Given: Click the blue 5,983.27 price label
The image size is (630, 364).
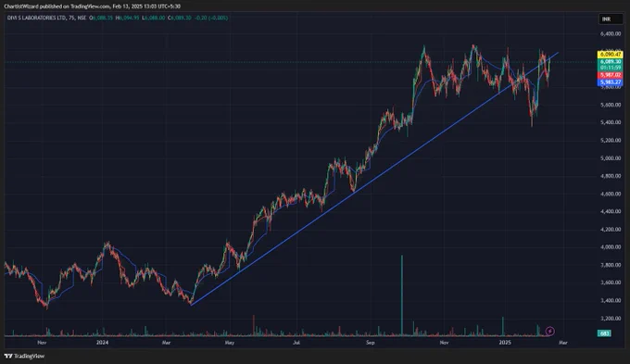Looking at the screenshot, I should click(611, 82).
